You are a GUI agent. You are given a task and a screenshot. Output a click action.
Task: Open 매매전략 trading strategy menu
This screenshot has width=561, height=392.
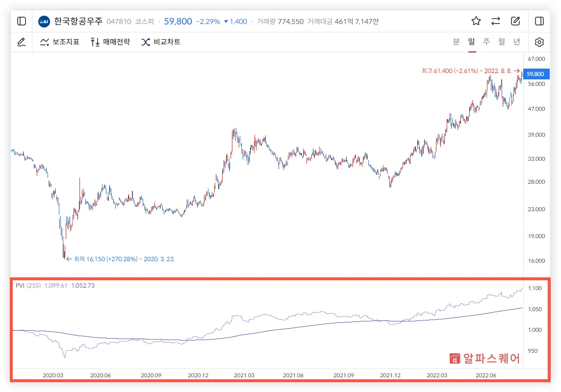click(110, 42)
